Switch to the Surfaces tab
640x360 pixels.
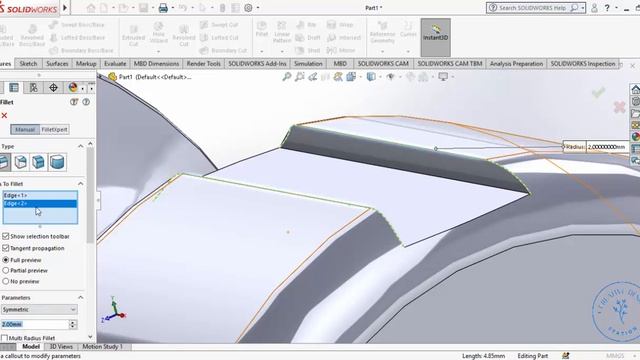(57, 64)
